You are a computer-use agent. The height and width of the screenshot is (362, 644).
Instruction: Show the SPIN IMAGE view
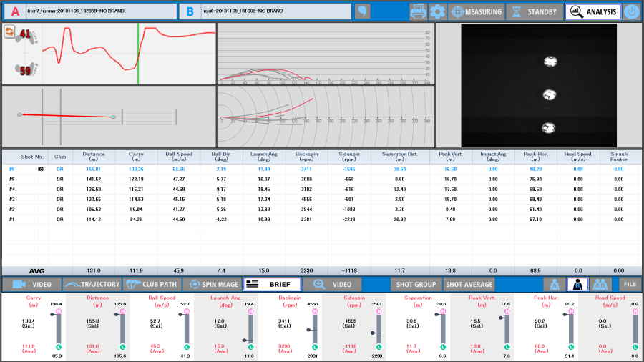coord(212,285)
